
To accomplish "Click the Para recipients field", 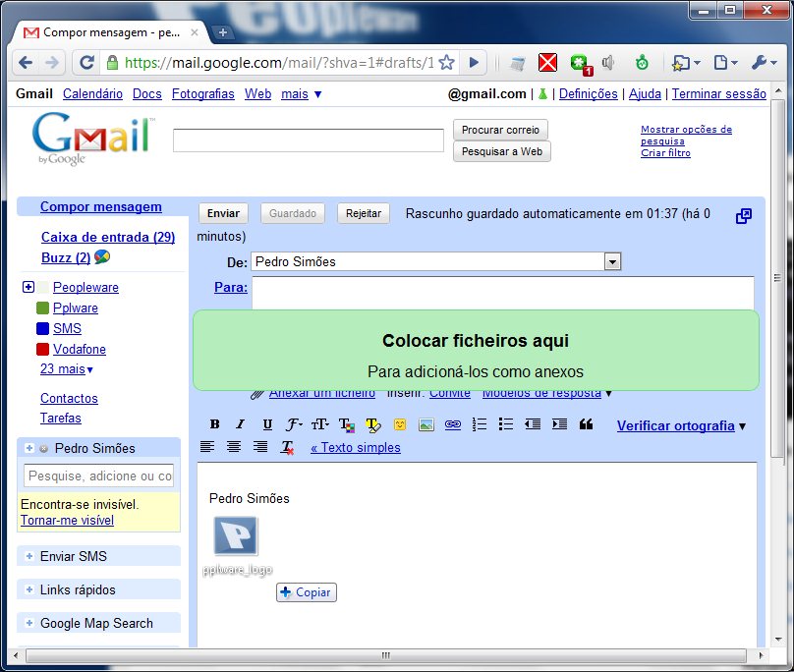I will coord(503,293).
